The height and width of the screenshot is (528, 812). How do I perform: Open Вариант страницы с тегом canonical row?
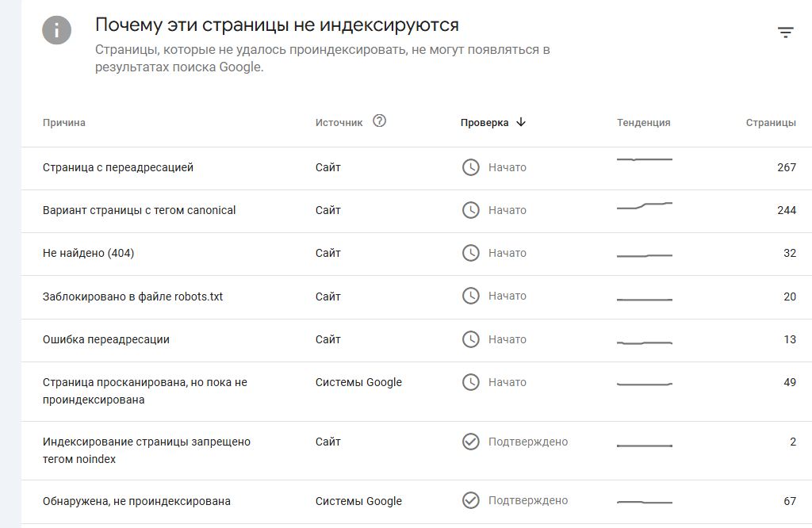(x=140, y=210)
